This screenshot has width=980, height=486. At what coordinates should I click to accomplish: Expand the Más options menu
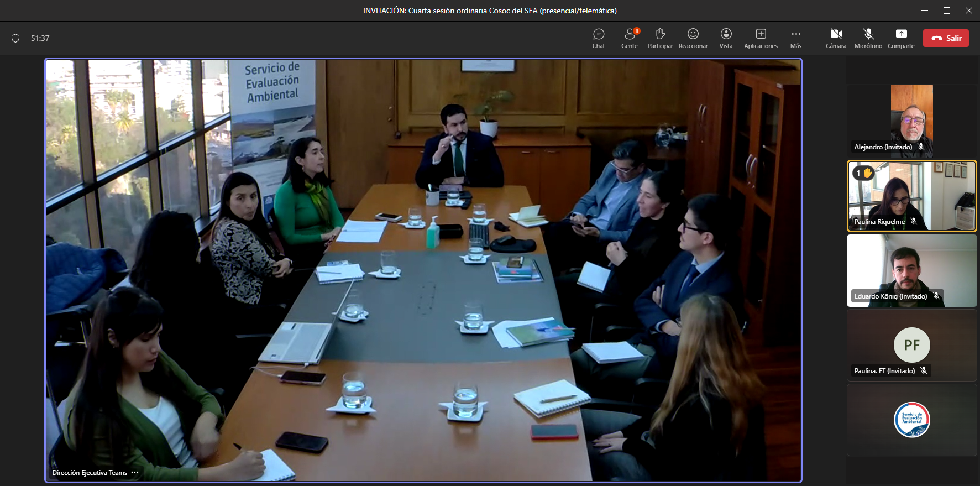(x=795, y=38)
